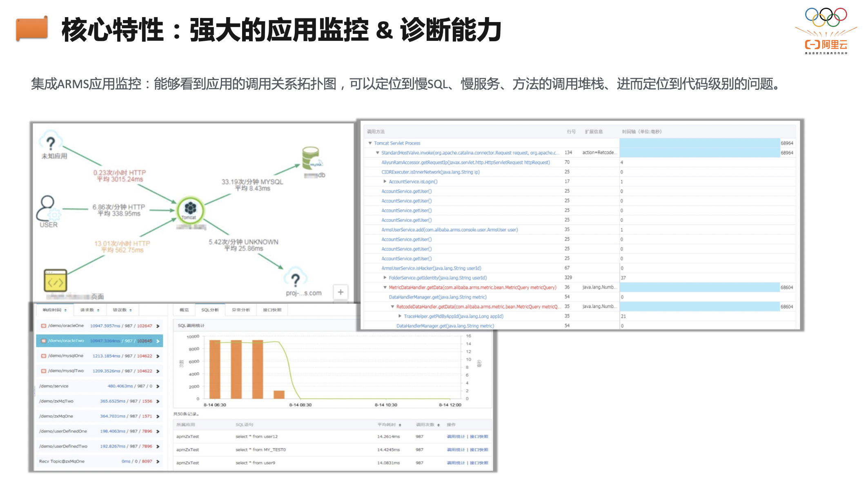Open the 接口快照 tab
The width and height of the screenshot is (868, 485).
(272, 310)
